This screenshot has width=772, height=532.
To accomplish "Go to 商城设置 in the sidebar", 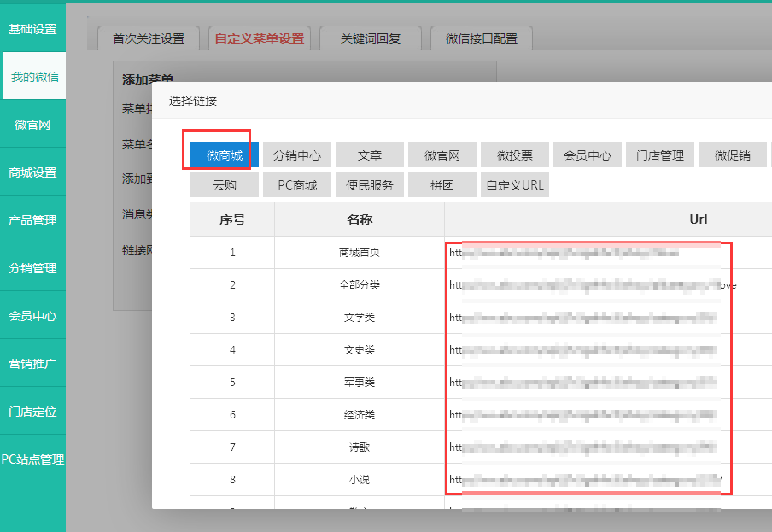I will point(32,172).
